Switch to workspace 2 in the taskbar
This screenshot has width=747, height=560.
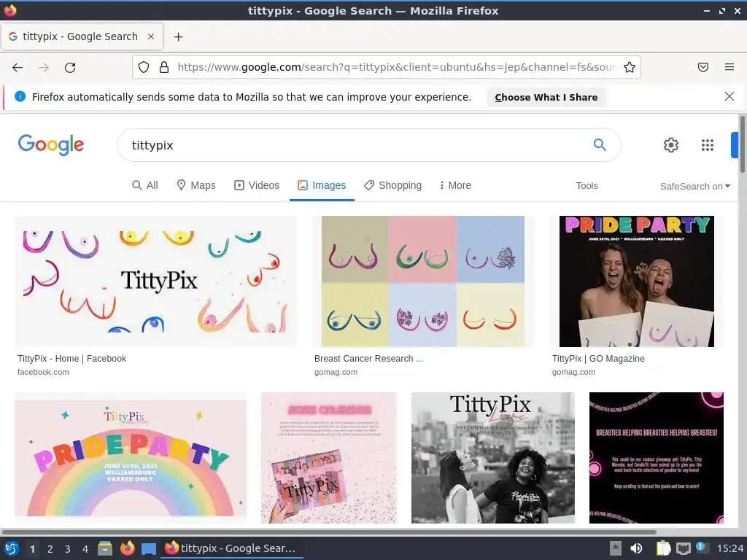50,549
